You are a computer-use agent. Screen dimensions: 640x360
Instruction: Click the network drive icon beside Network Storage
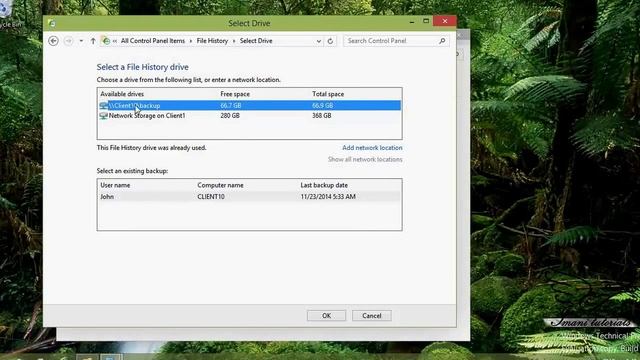[103, 116]
